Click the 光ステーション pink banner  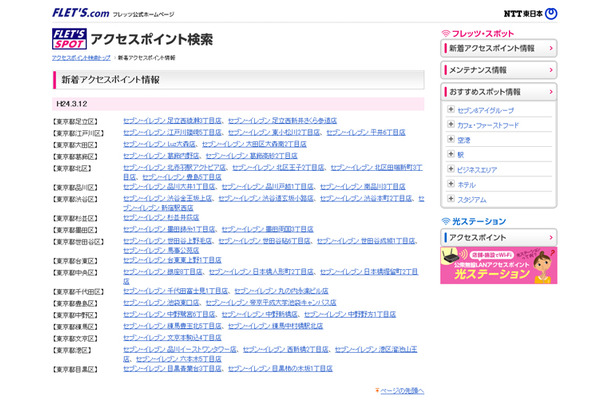coord(499,265)
